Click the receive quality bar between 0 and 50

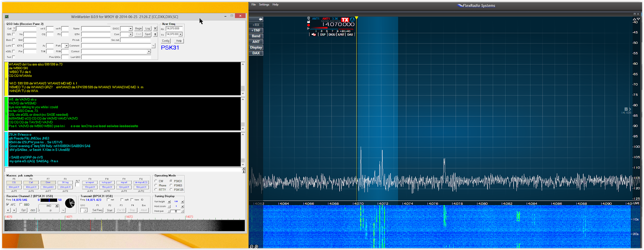[x=49, y=200]
